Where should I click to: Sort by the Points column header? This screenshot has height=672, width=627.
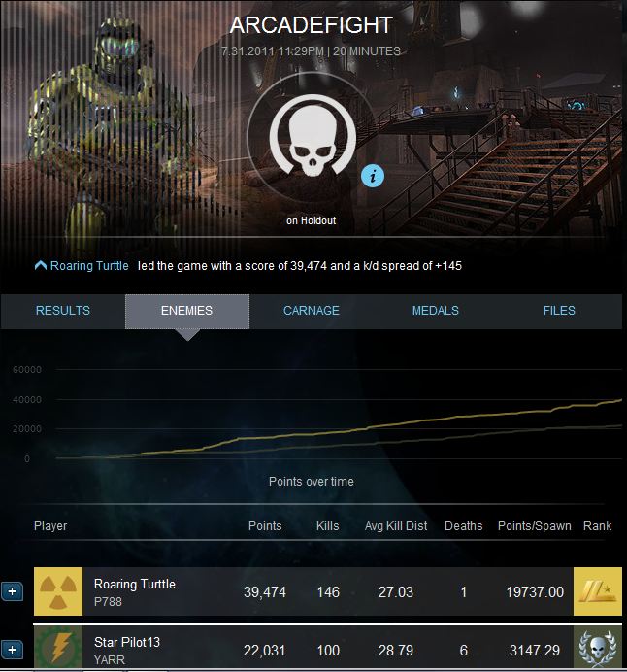[265, 526]
